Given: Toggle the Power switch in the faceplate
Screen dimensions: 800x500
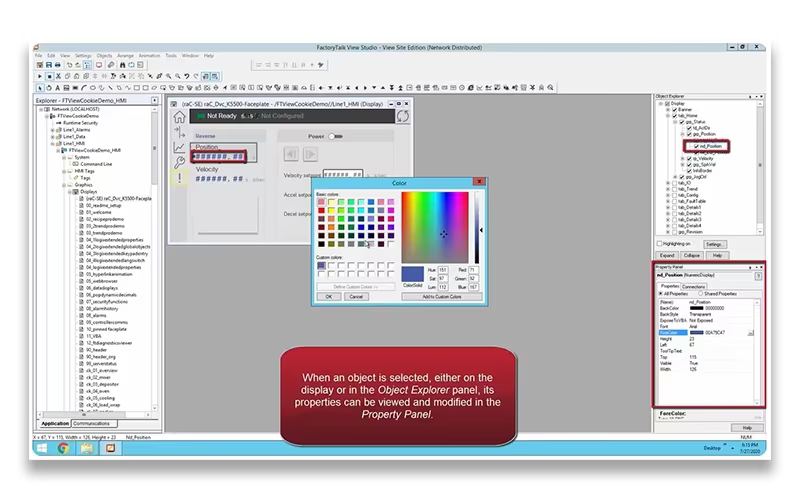Looking at the screenshot, I should pyautogui.click(x=336, y=136).
